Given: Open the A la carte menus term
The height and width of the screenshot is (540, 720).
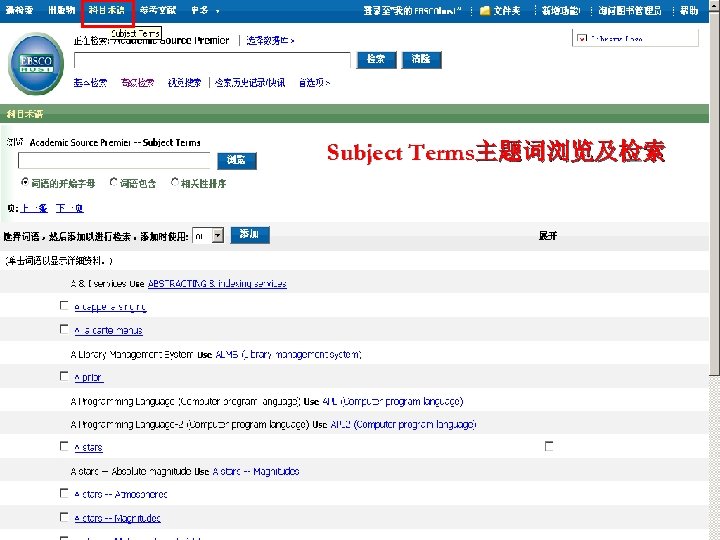Looking at the screenshot, I should [x=109, y=331].
